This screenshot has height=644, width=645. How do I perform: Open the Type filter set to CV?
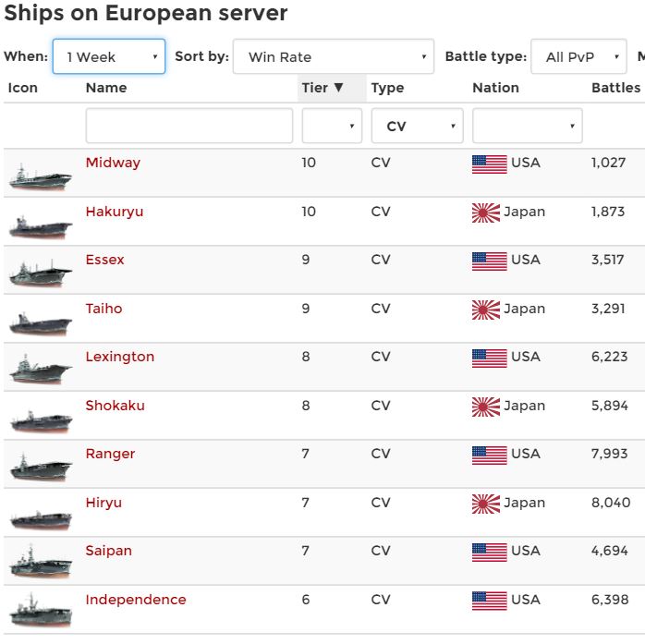pyautogui.click(x=417, y=126)
